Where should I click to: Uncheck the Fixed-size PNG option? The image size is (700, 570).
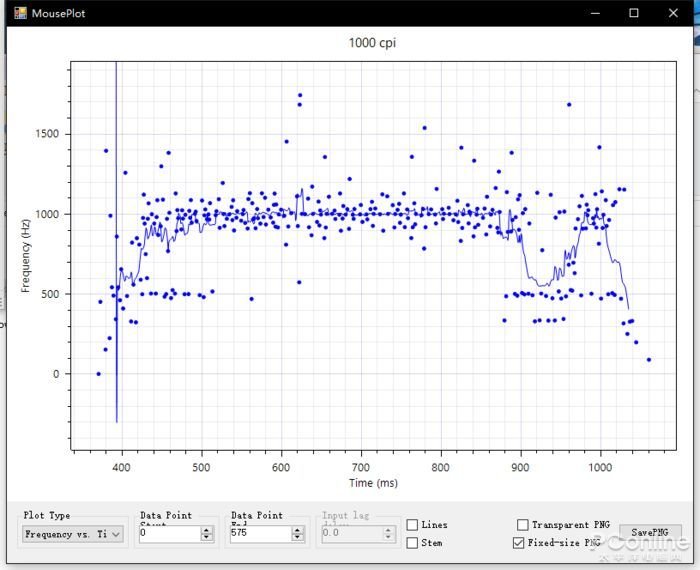point(518,543)
